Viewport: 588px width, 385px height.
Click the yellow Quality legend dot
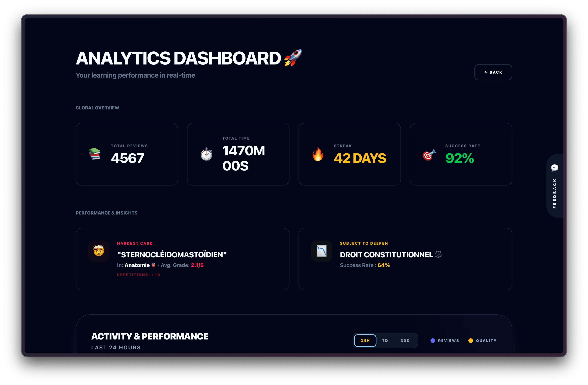(470, 340)
